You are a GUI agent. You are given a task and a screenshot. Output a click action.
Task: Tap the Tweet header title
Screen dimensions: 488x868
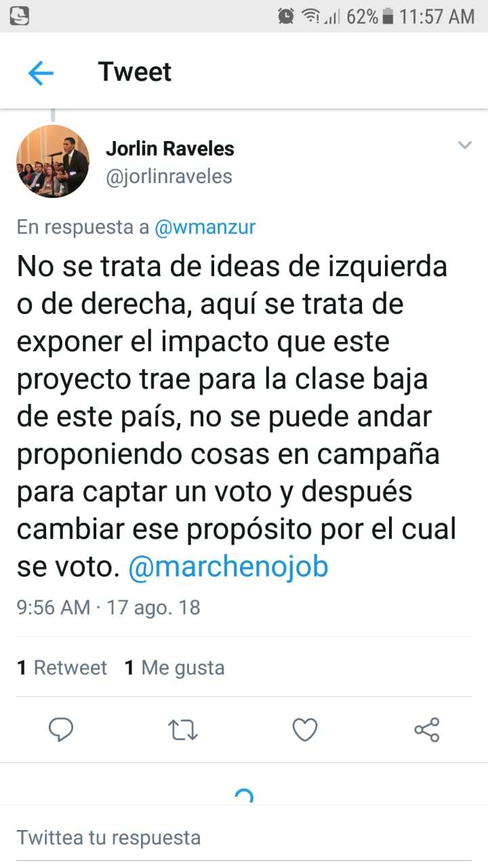point(135,72)
